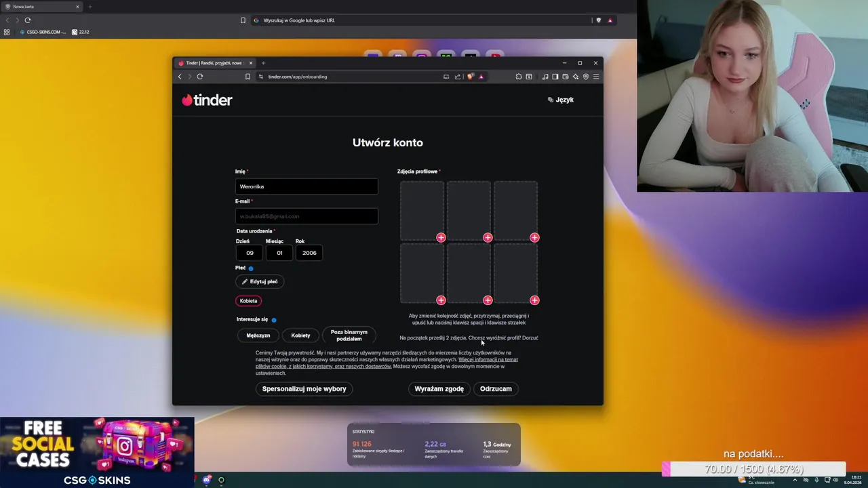Add a photo to the bottom-left profile slot
Viewport: 868px width, 488px height.
pos(441,300)
